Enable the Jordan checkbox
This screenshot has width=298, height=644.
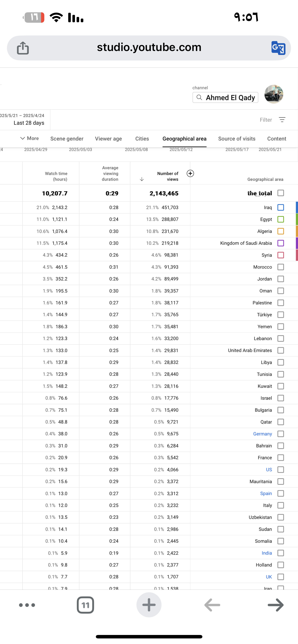coord(281,279)
